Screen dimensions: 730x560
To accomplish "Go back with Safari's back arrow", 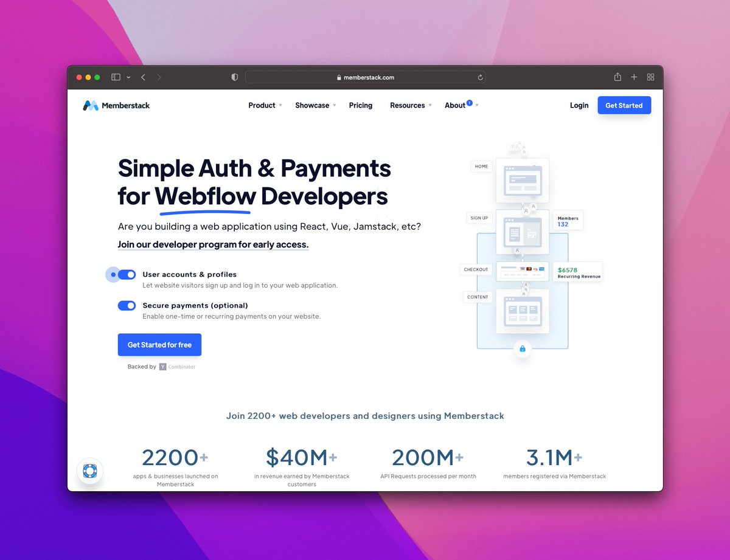I will [143, 77].
